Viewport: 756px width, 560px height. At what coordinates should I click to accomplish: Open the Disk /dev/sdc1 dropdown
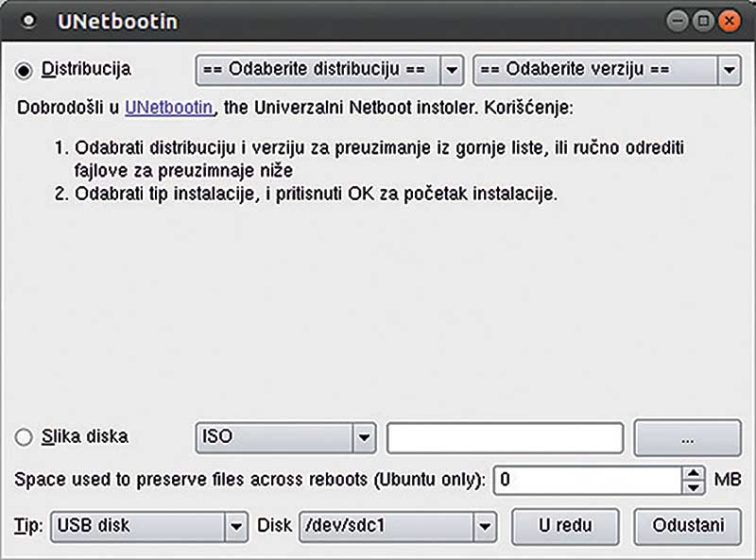398,526
